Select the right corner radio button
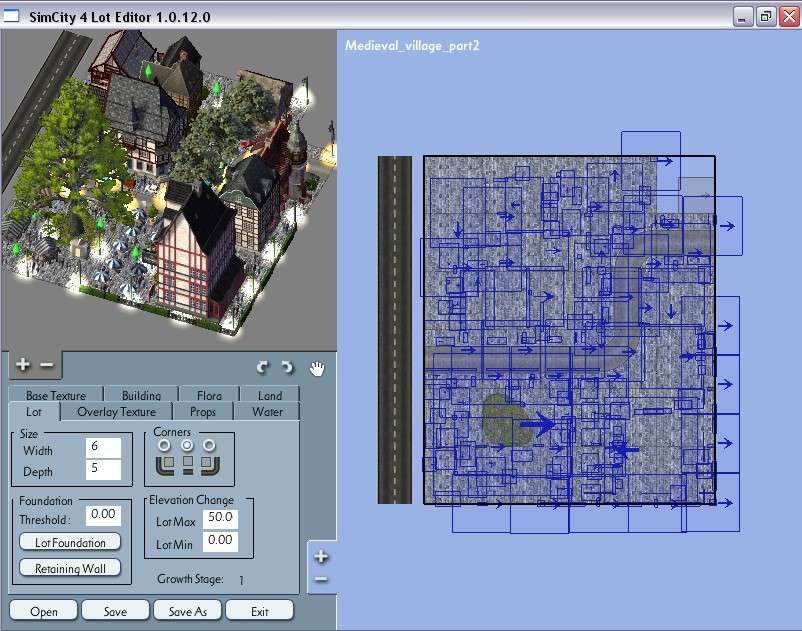This screenshot has width=802, height=631. [x=209, y=445]
